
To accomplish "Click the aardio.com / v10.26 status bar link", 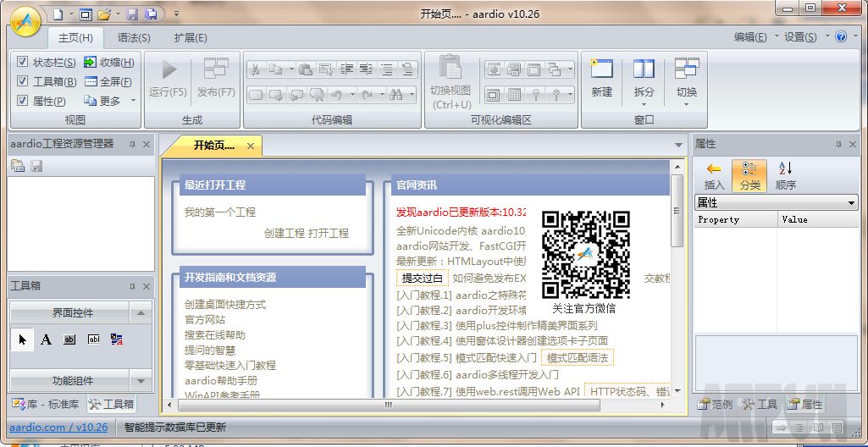I will click(x=58, y=427).
